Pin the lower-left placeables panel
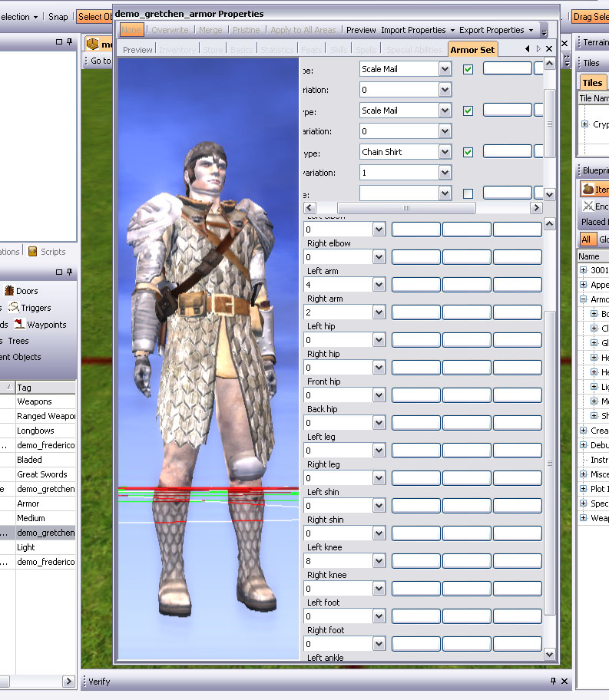The width and height of the screenshot is (609, 700). tap(70, 272)
